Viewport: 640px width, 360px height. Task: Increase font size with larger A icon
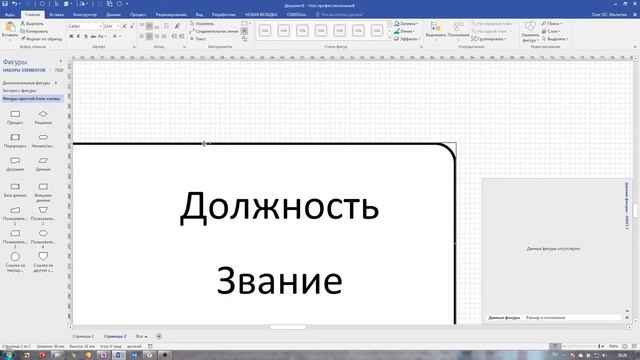pyautogui.click(x=125, y=26)
